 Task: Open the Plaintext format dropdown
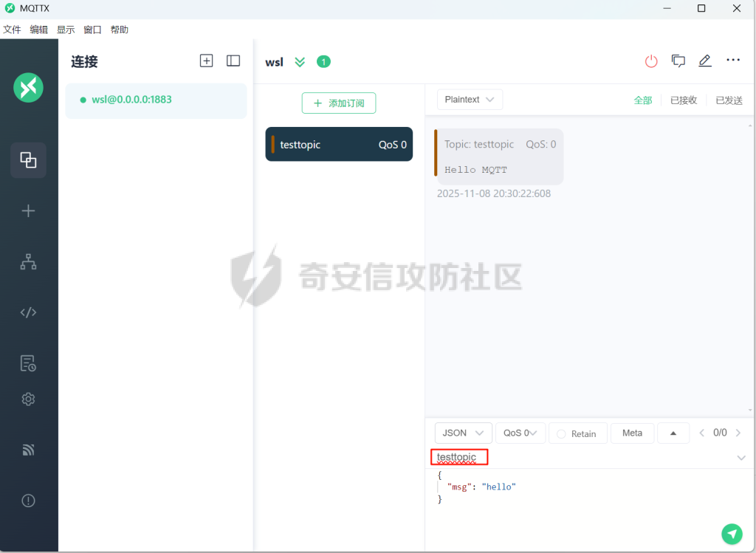(x=470, y=100)
